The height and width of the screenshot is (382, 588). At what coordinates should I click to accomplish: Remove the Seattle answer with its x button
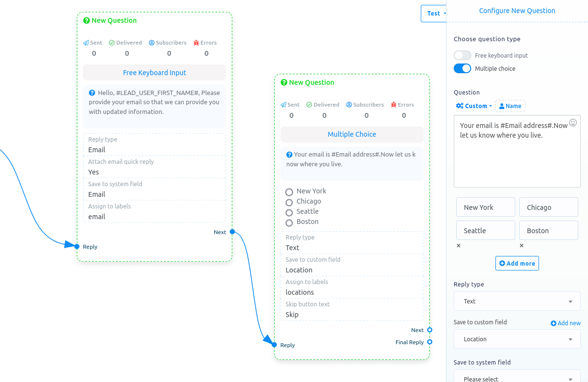click(x=458, y=245)
